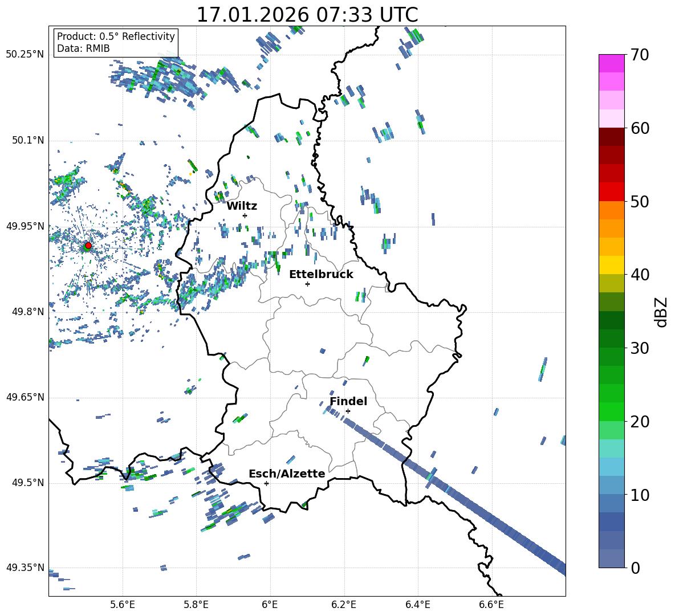This screenshot has height=616, width=675.
Task: Click the Ettelbruck location cross marker
Action: (x=307, y=284)
